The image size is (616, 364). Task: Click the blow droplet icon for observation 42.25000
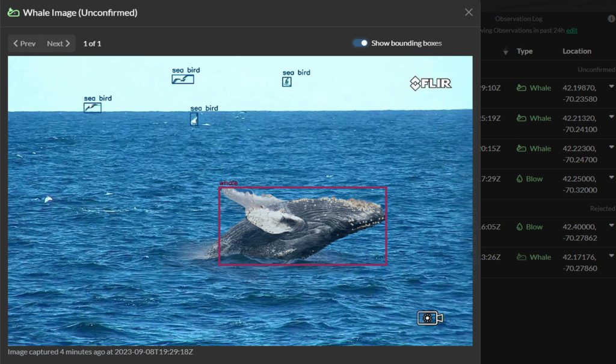tap(520, 179)
